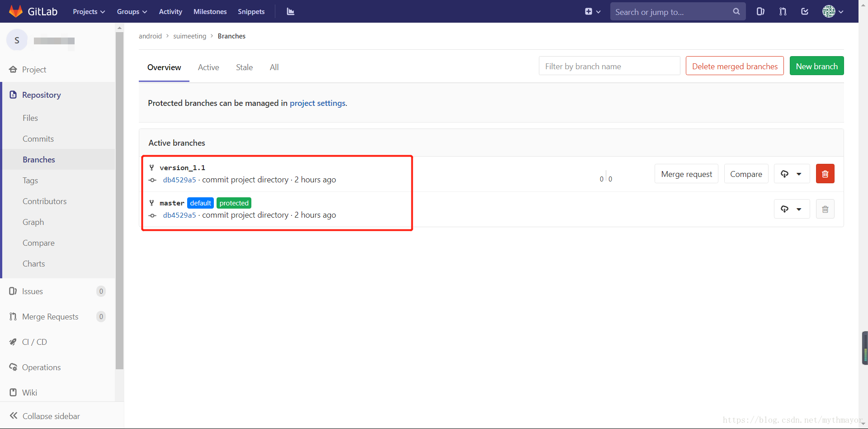This screenshot has width=868, height=429.
Task: Click the CI / CD rocket icon
Action: point(13,342)
